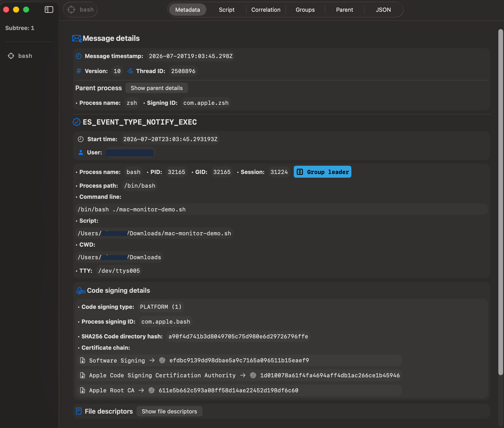Open the Script tab
This screenshot has height=428, width=504.
point(227,10)
